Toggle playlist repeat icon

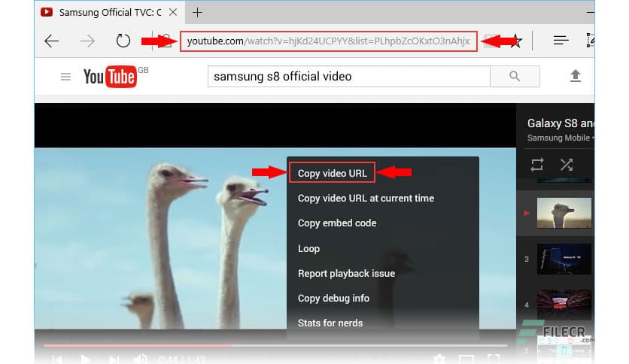pyautogui.click(x=537, y=165)
